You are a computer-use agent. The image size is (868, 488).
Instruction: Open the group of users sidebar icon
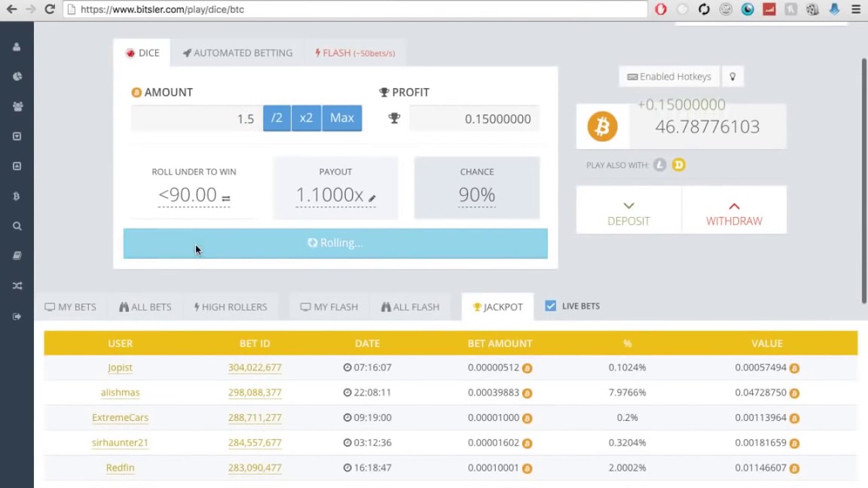click(17, 106)
